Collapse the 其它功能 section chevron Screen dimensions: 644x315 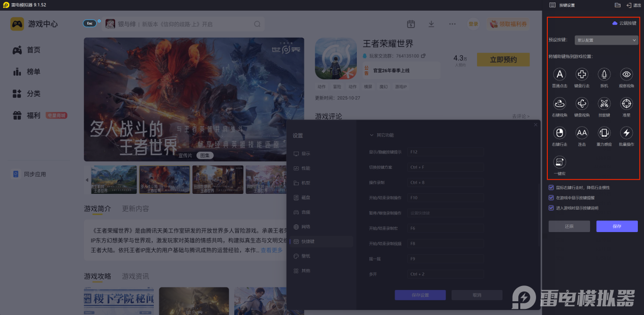coord(371,135)
